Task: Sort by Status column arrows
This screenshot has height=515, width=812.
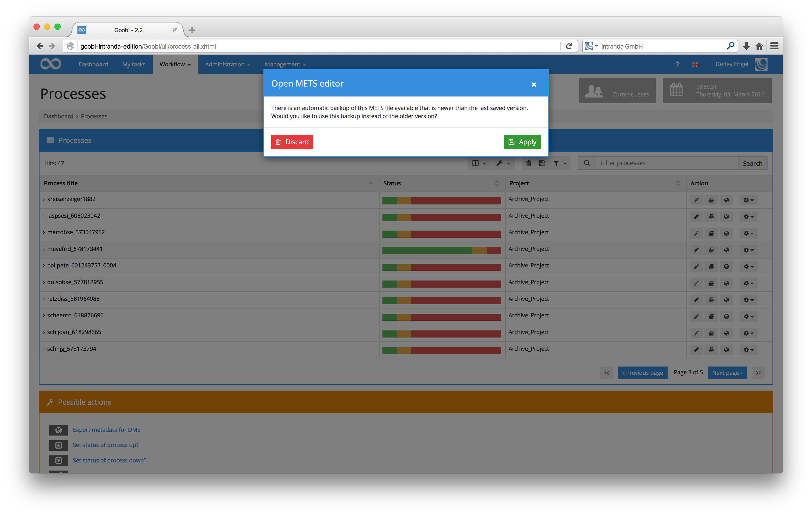Action: coord(497,183)
